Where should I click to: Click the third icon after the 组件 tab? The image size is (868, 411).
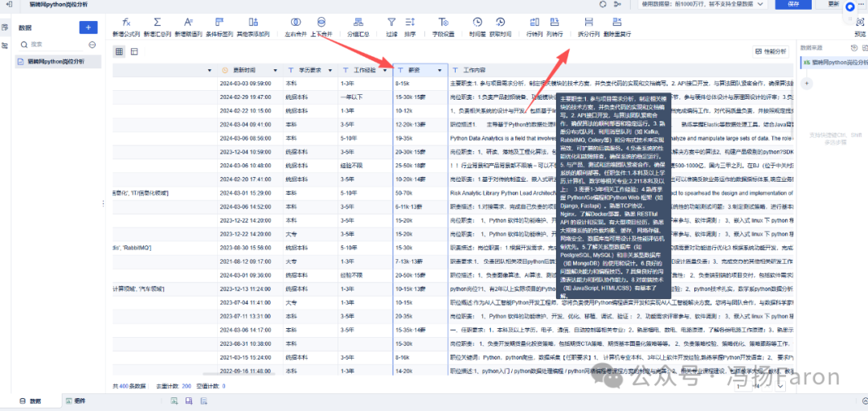203,401
